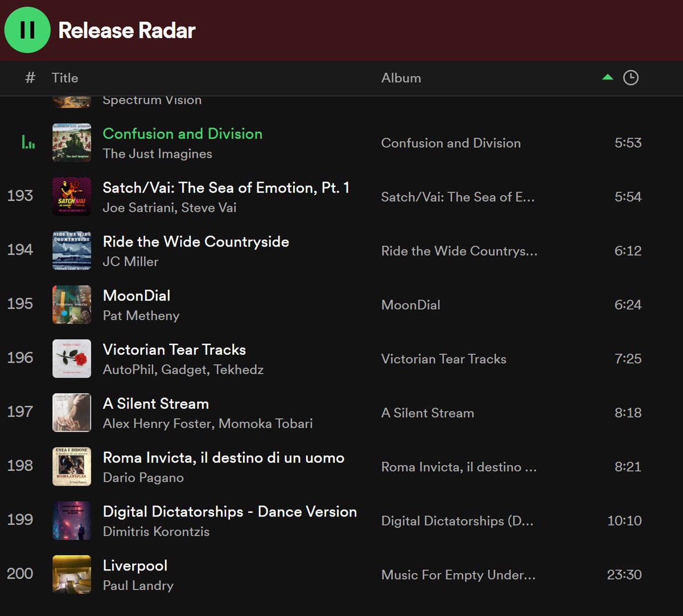This screenshot has height=616, width=683.
Task: Open the Release Radar playlist title
Action: pyautogui.click(x=127, y=30)
